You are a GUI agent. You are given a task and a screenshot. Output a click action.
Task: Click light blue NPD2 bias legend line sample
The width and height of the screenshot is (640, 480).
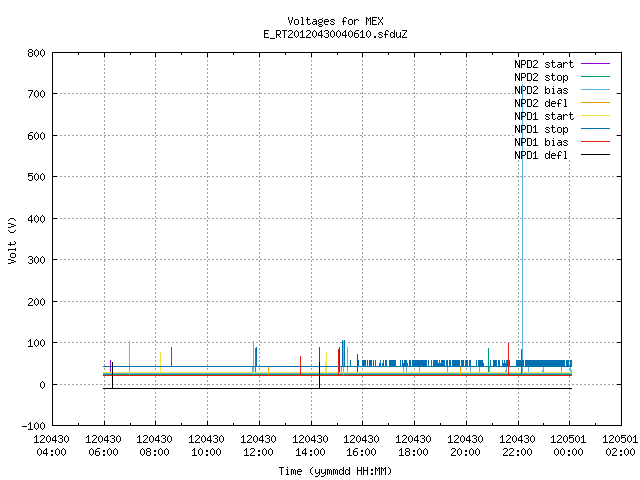pyautogui.click(x=595, y=90)
